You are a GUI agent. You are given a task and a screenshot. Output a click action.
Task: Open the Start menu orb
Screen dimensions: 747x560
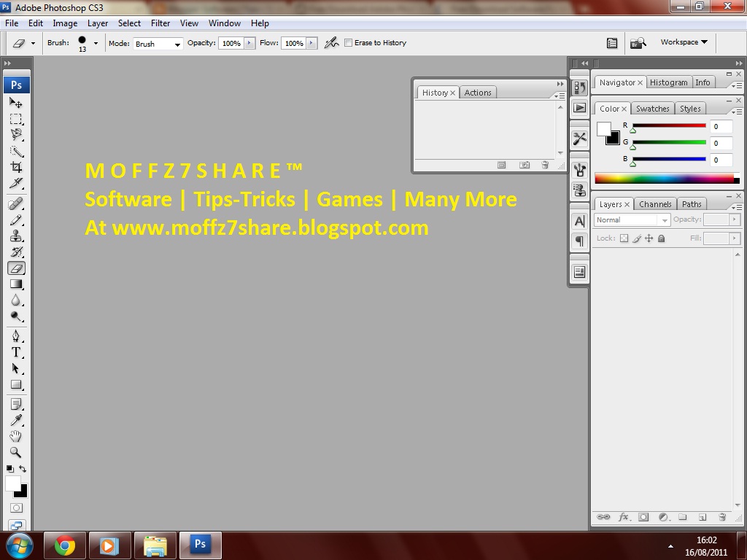pyautogui.click(x=19, y=545)
